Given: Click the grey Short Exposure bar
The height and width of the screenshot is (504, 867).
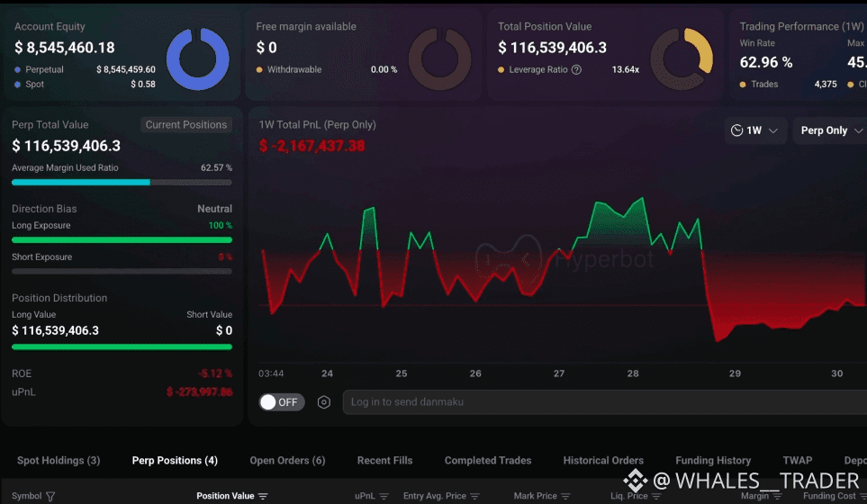Looking at the screenshot, I should coord(122,271).
